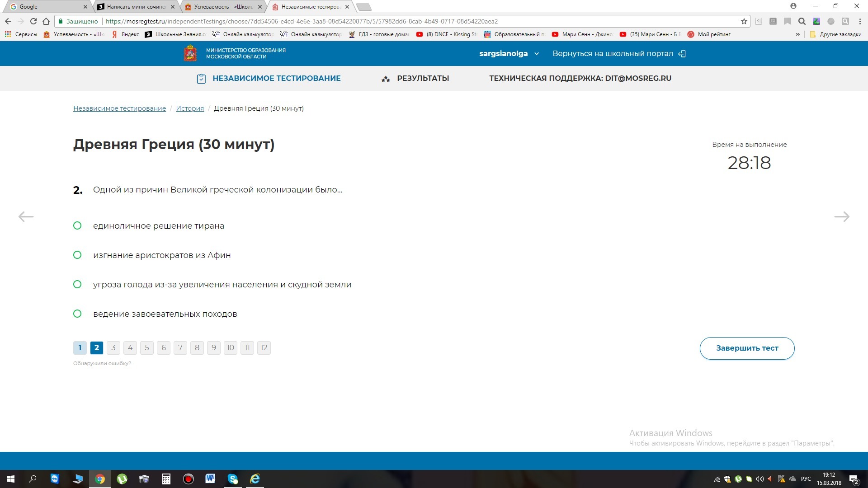Click the Results stars icon
Viewport: 868px width, 488px height.
click(x=386, y=79)
